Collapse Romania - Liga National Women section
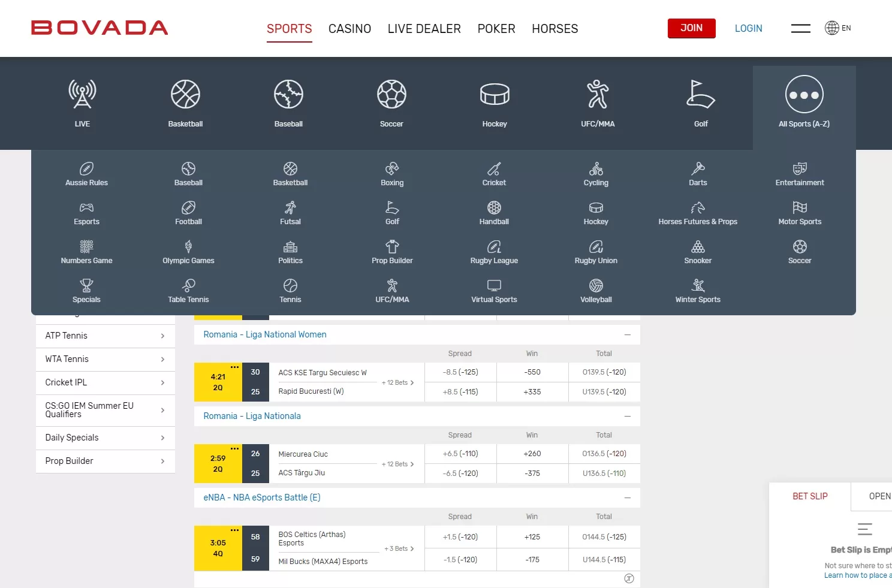Image resolution: width=892 pixels, height=588 pixels. click(x=628, y=334)
